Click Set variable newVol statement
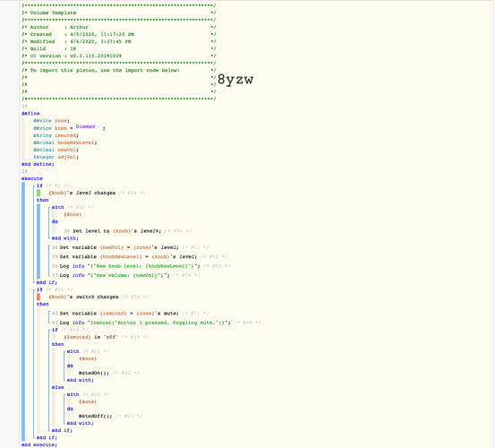The width and height of the screenshot is (497, 448). (119, 247)
